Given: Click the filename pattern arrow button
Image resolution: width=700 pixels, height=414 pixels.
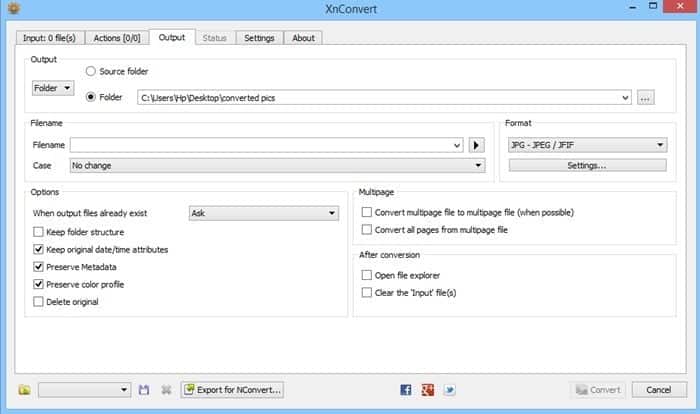Looking at the screenshot, I should [476, 145].
